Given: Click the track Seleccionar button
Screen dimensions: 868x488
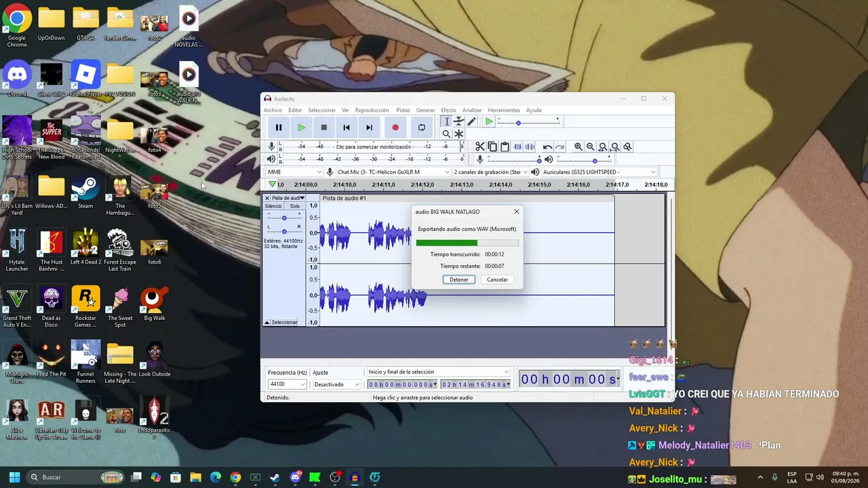Looking at the screenshot, I should coord(284,323).
